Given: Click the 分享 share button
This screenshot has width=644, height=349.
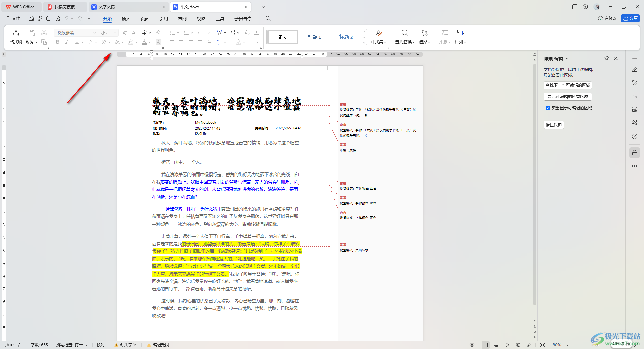Looking at the screenshot, I should 630,18.
